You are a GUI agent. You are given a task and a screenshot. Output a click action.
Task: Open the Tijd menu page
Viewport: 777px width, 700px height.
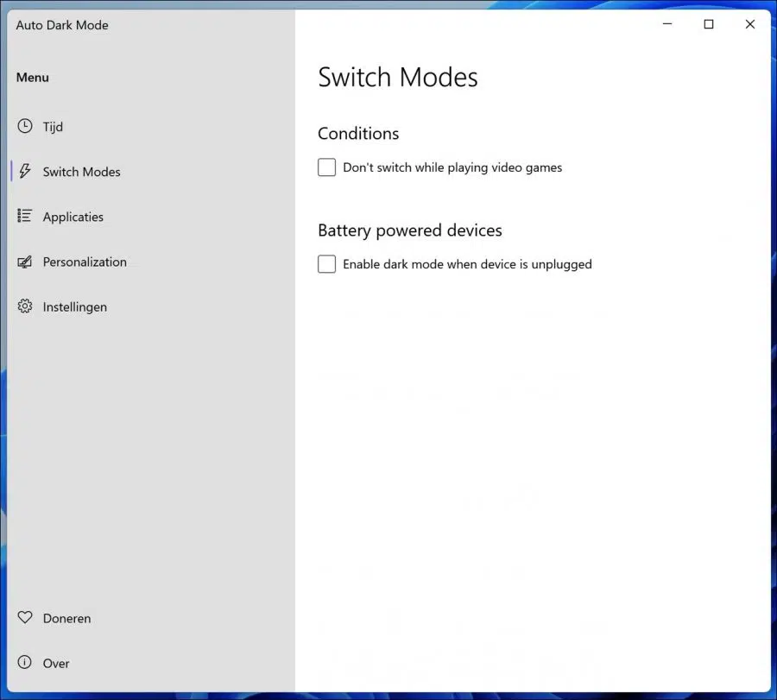[151, 127]
